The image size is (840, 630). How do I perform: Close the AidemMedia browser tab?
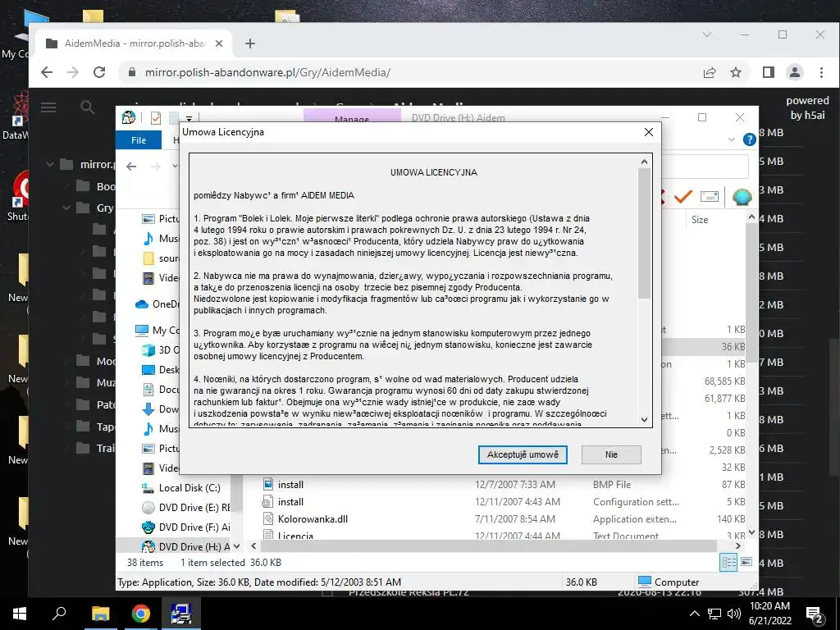[x=218, y=43]
